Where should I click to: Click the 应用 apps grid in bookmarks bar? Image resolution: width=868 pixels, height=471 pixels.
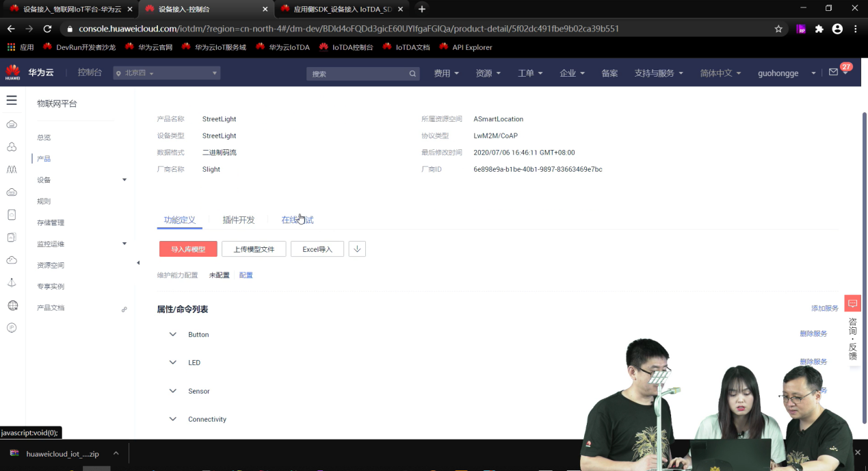pyautogui.click(x=21, y=47)
